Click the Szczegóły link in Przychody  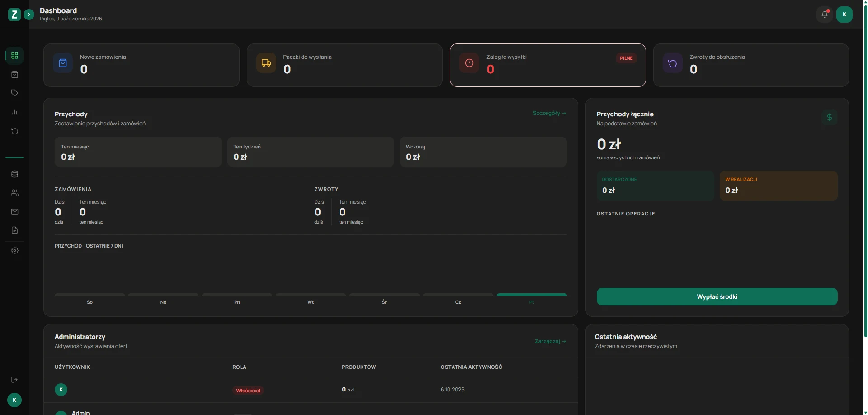549,113
